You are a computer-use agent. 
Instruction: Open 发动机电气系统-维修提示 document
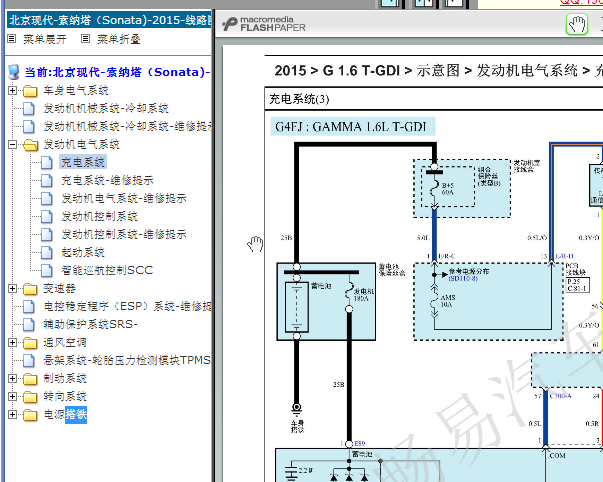(x=124, y=198)
